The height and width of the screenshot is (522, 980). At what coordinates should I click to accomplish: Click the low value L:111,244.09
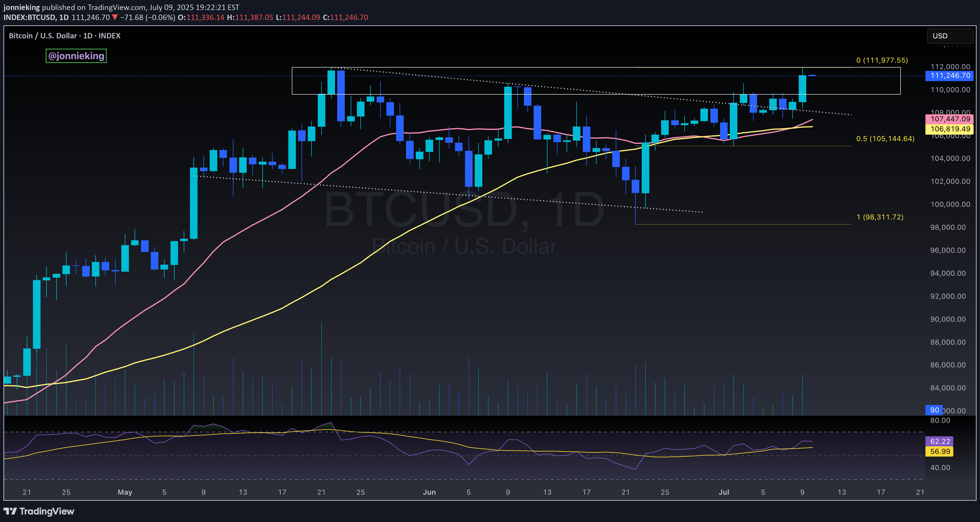click(298, 17)
